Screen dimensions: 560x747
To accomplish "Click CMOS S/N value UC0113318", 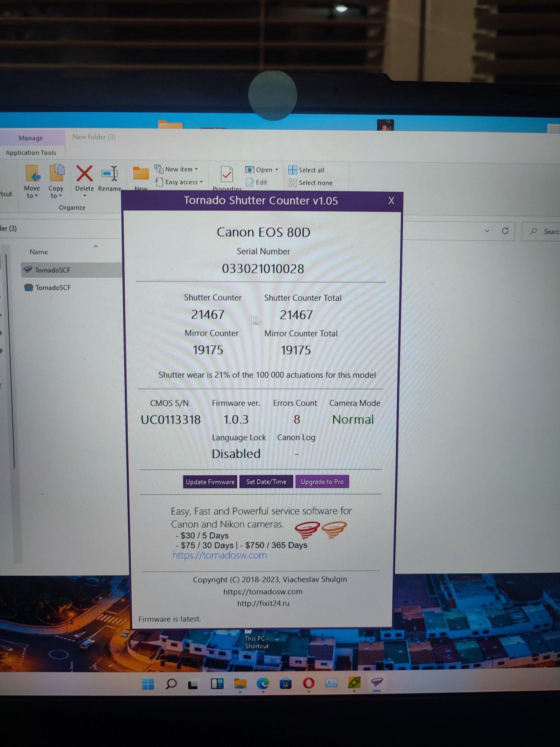I will pyautogui.click(x=171, y=419).
